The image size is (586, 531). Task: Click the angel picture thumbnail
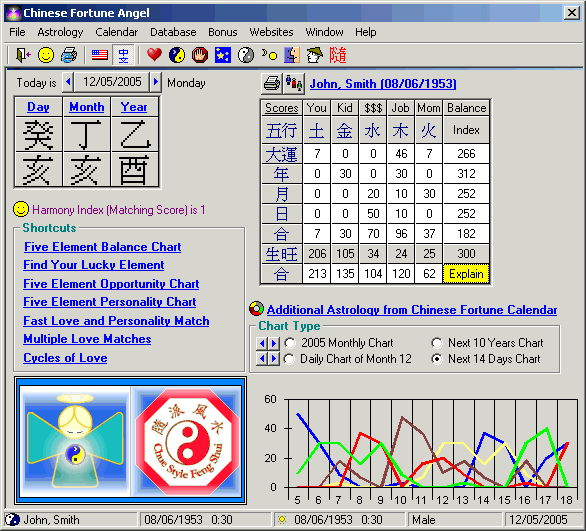click(x=75, y=441)
